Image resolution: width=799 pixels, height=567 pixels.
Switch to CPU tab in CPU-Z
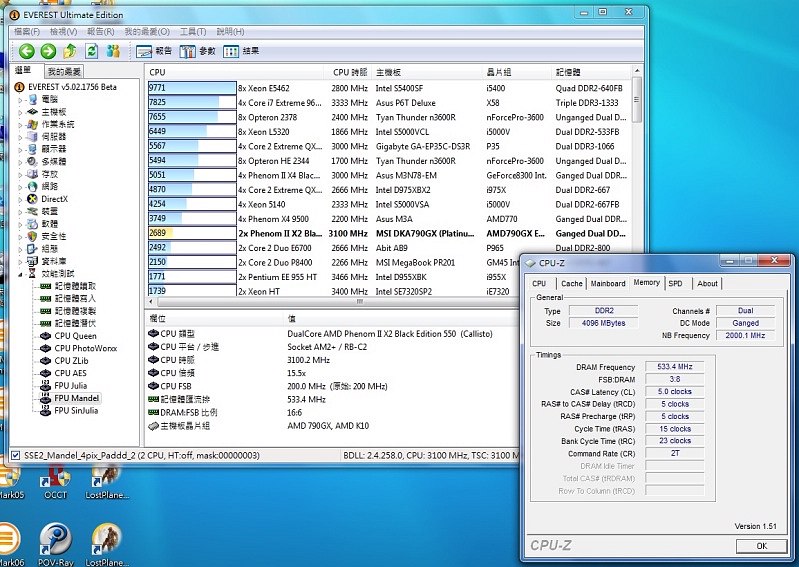coord(539,284)
